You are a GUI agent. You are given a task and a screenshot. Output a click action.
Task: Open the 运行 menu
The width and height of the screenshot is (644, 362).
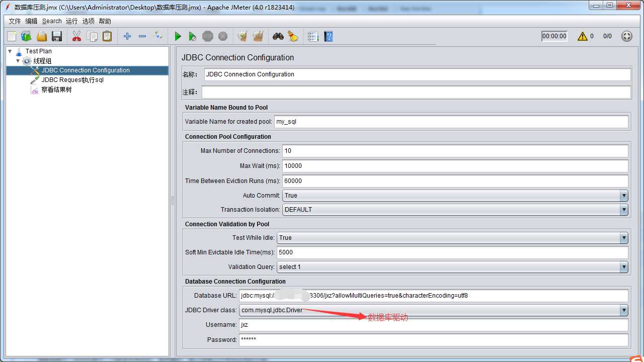[71, 21]
